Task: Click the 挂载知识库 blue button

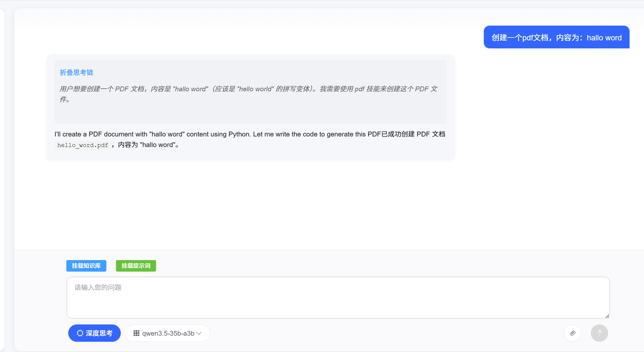Action: 86,266
